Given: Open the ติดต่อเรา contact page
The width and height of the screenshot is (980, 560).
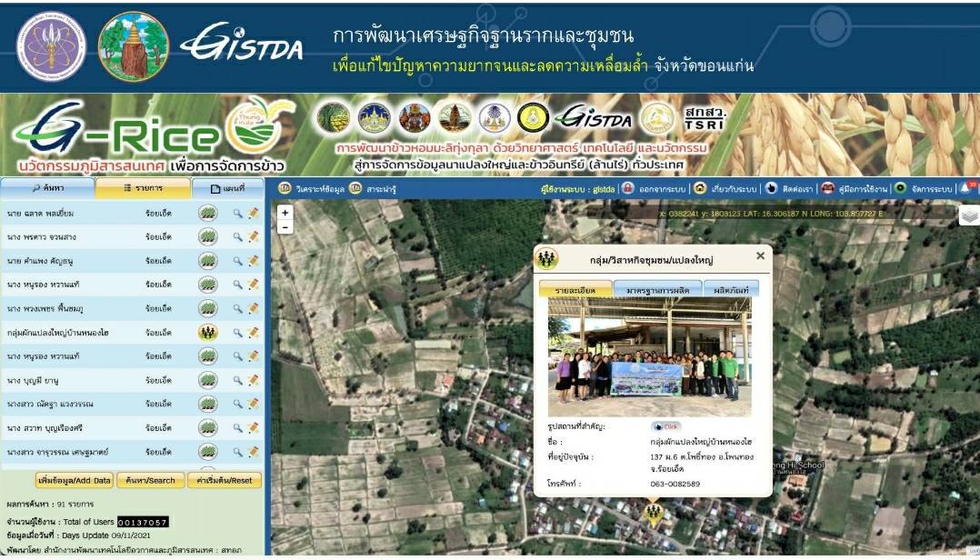Looking at the screenshot, I should pyautogui.click(x=789, y=188).
